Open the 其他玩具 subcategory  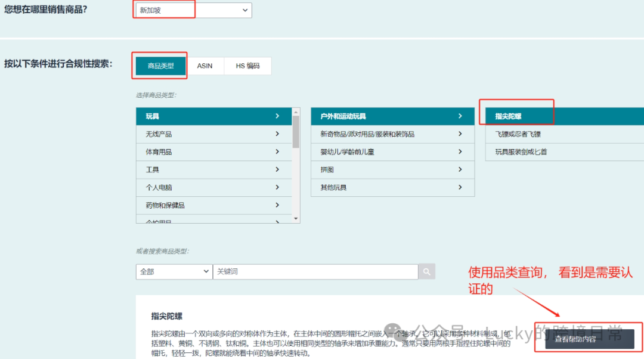[x=392, y=187]
